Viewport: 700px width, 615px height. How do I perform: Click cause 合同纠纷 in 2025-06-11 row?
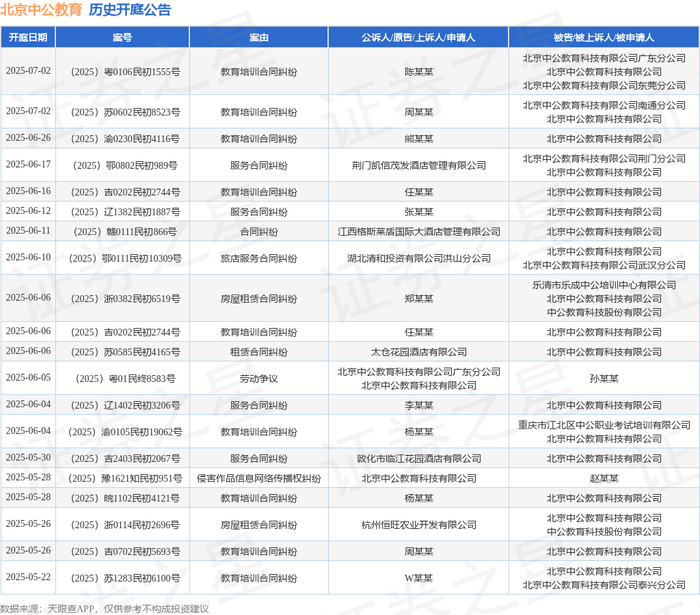259,232
